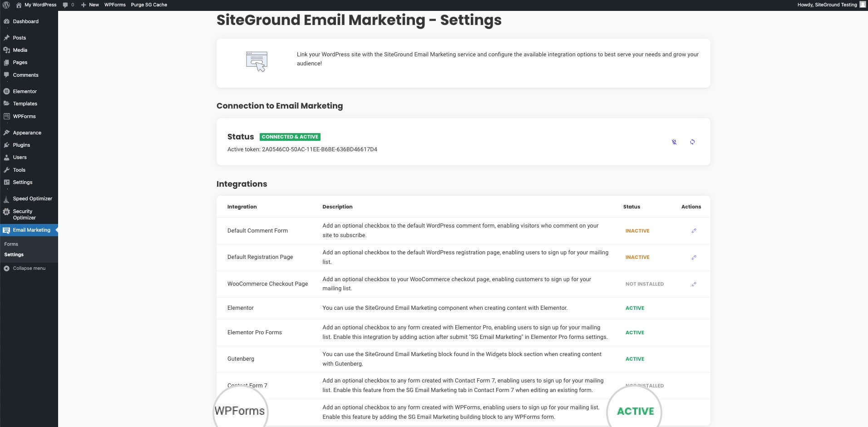Click the refresh connection icon
The image size is (868, 427).
(x=692, y=142)
